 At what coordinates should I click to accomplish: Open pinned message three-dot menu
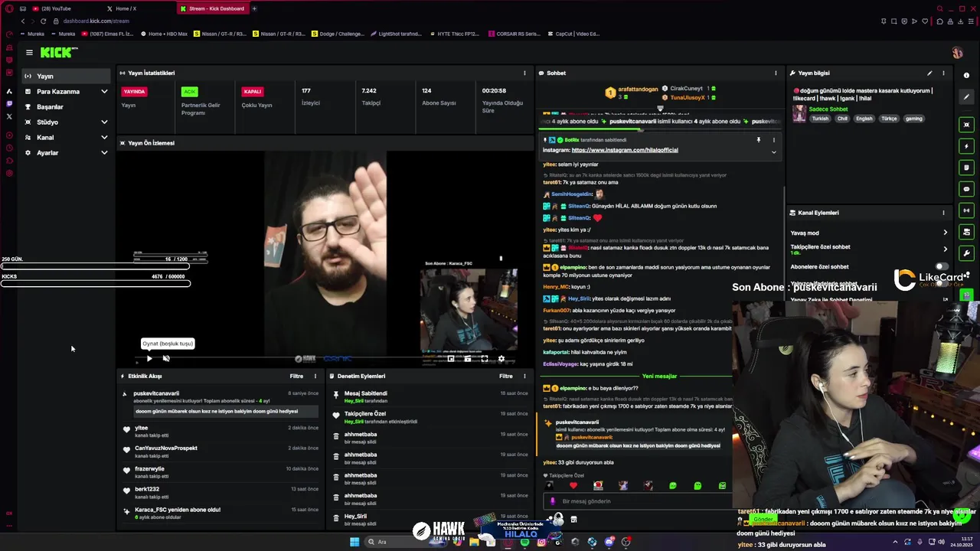773,140
